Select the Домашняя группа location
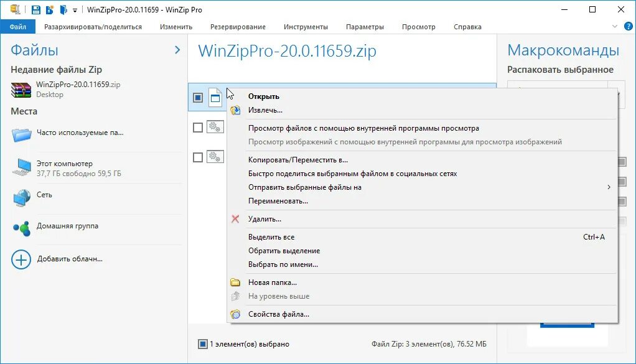 [67, 226]
